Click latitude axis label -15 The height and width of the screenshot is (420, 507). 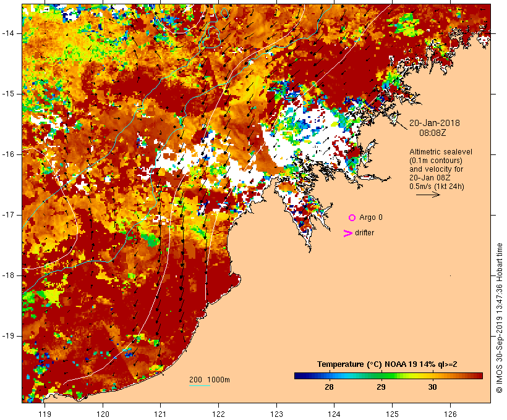(7, 94)
